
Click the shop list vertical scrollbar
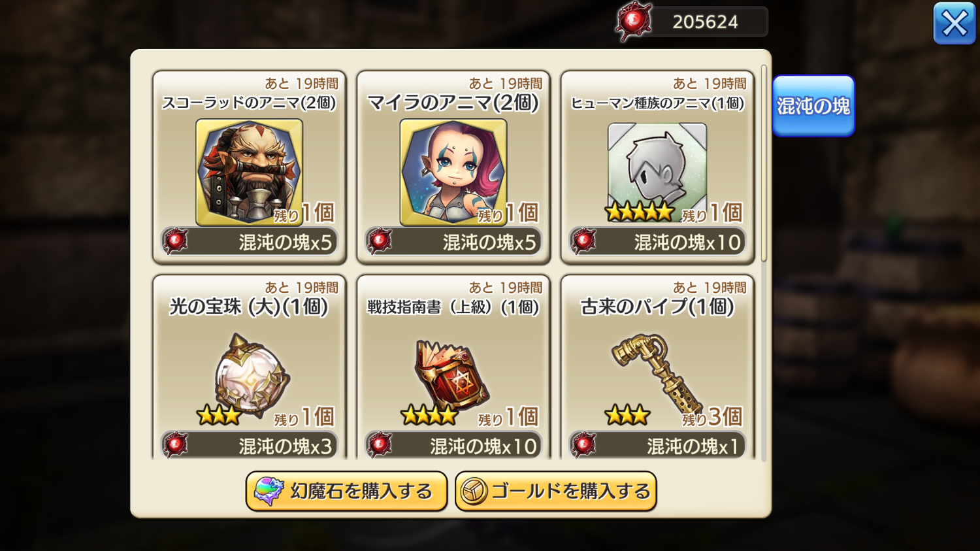tap(764, 163)
